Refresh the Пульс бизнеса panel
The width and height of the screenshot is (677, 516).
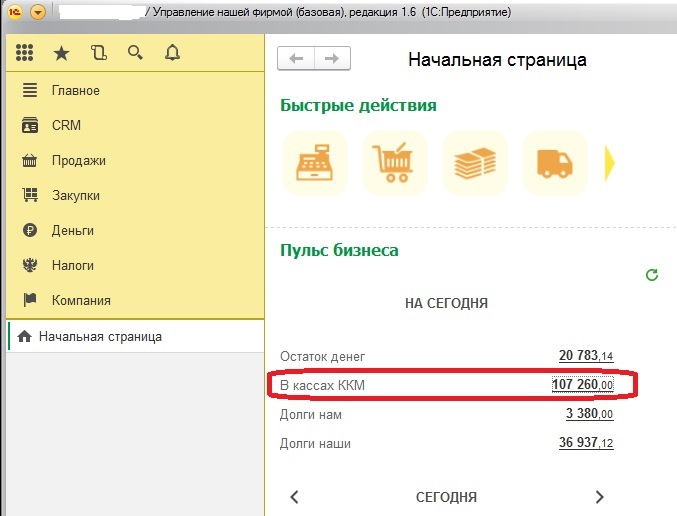click(652, 274)
